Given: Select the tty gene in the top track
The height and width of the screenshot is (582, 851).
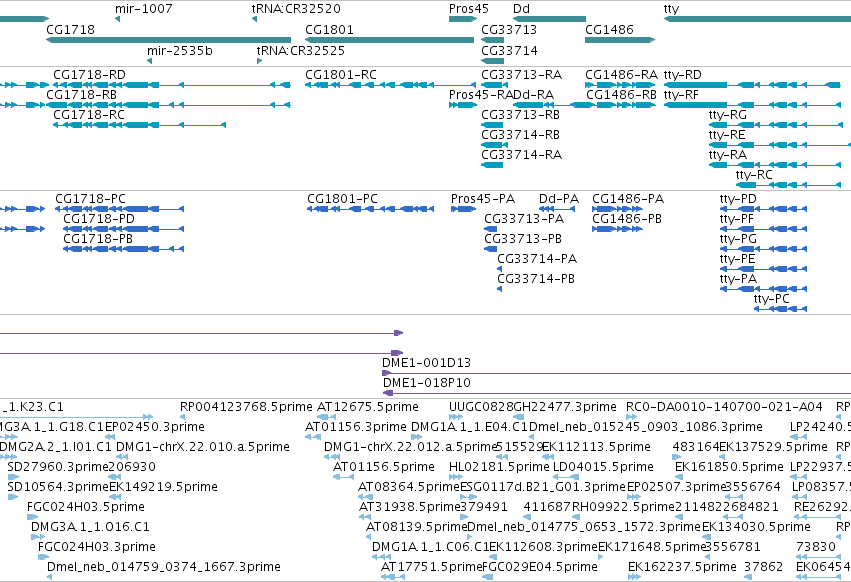Looking at the screenshot, I should 757,19.
